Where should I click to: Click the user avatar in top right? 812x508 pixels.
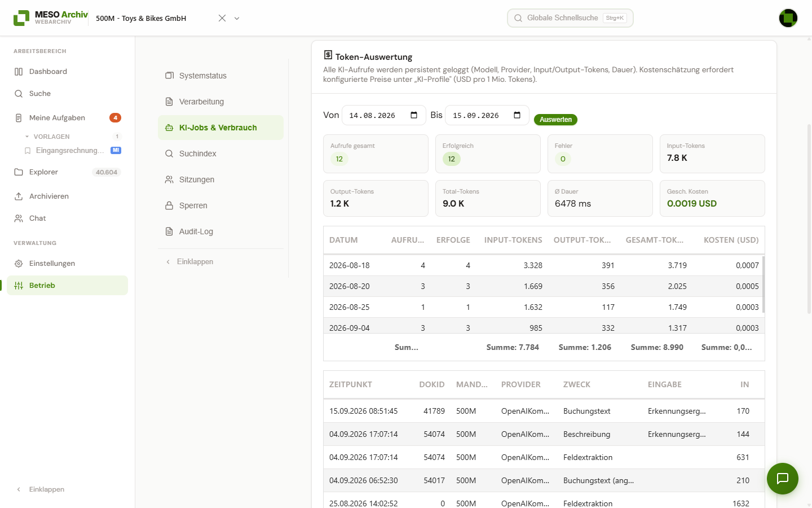pos(788,18)
